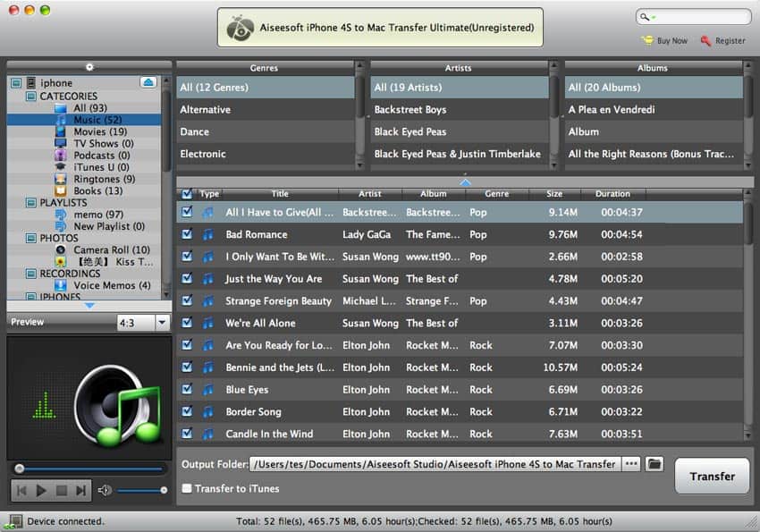The image size is (760, 532).
Task: Click the Device connected status icon
Action: coord(14,522)
